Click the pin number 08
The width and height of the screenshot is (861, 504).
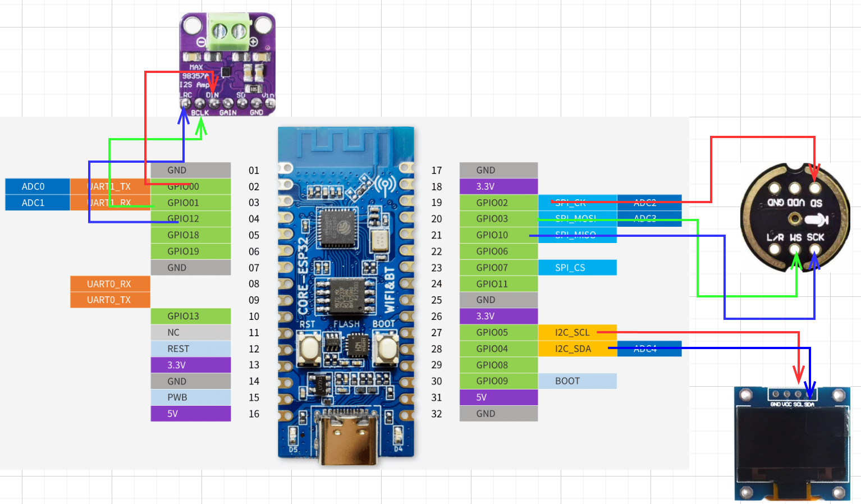(x=254, y=284)
